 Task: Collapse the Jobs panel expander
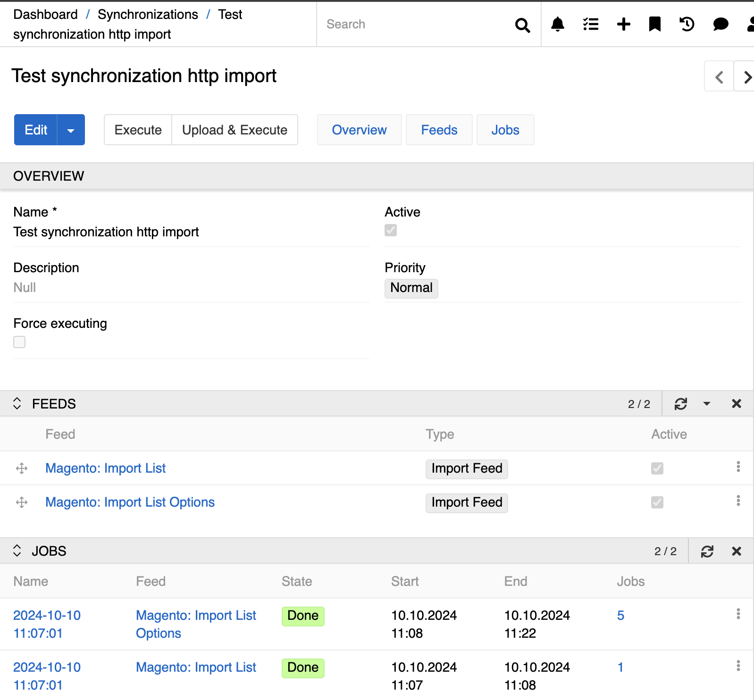tap(17, 551)
